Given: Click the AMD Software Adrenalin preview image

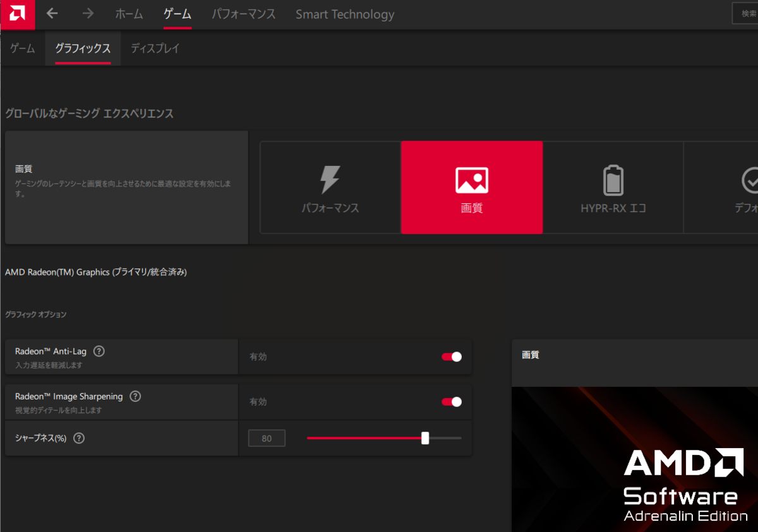Looking at the screenshot, I should click(x=635, y=459).
